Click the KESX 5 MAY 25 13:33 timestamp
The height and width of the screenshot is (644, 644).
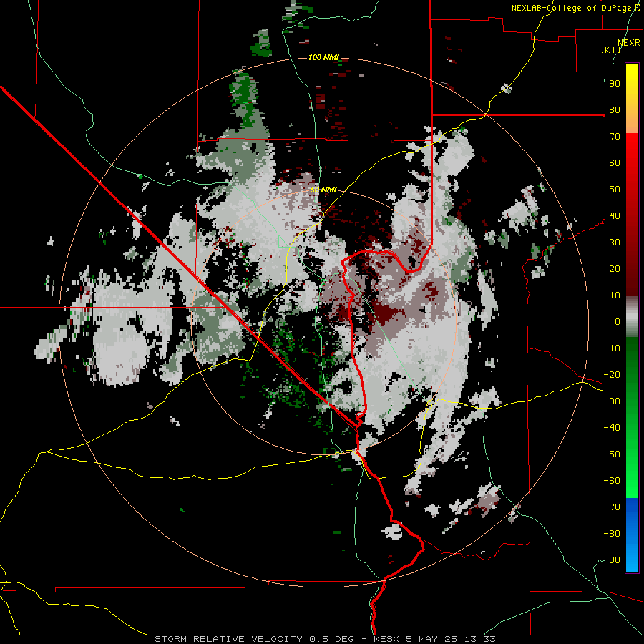pyautogui.click(x=434, y=639)
